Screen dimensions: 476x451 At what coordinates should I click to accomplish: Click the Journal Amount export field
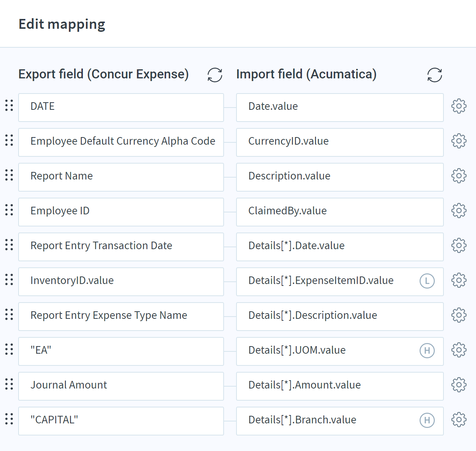(x=121, y=386)
